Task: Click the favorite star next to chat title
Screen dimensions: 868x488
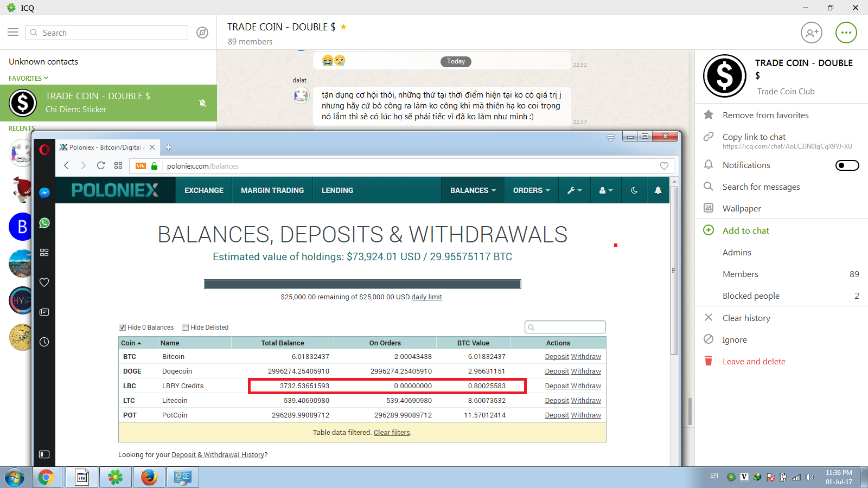Action: pos(343,27)
